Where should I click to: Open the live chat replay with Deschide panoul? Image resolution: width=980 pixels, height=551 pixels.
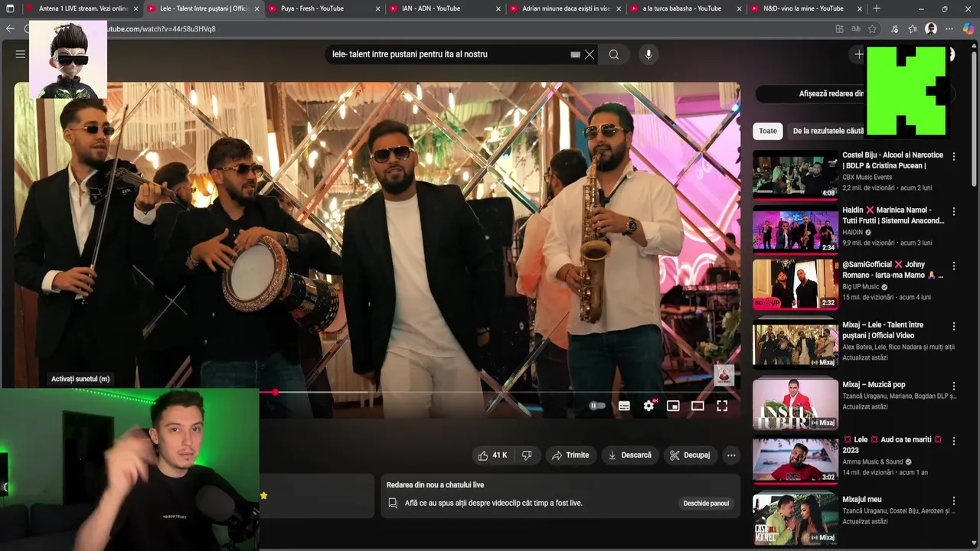(x=706, y=504)
